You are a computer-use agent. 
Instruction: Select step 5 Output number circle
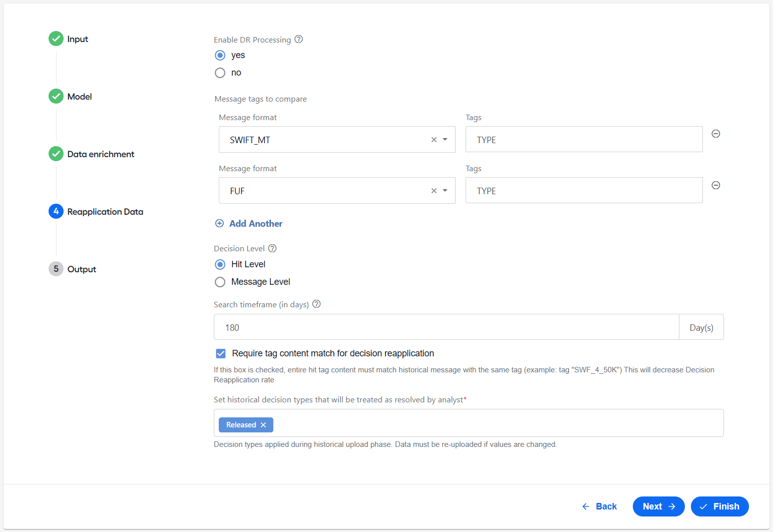(x=56, y=269)
